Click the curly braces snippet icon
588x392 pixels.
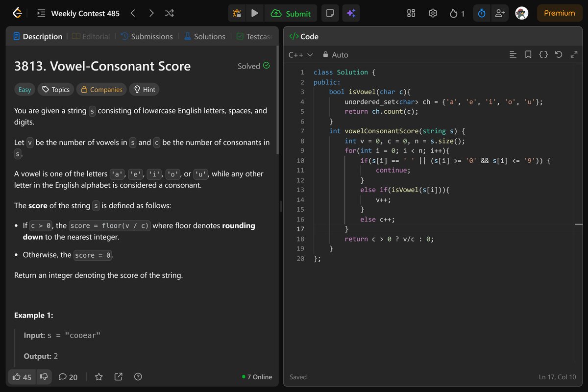click(543, 55)
